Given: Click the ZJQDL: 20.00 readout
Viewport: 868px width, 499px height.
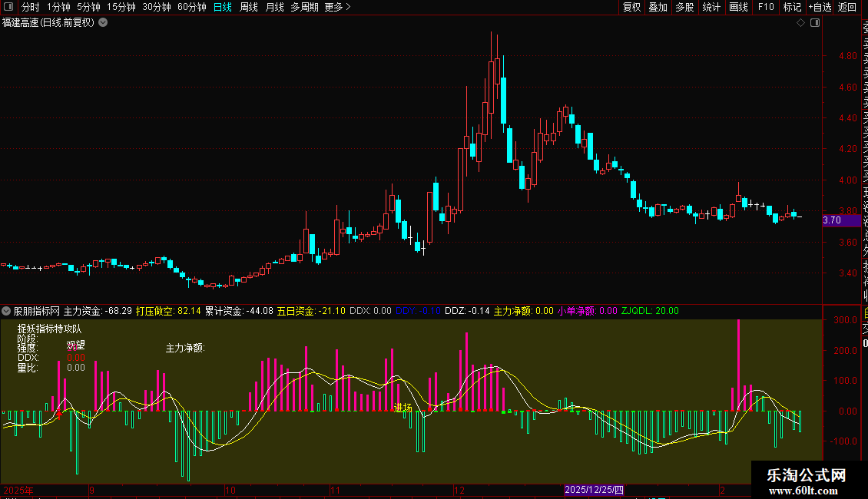Looking at the screenshot, I should tap(650, 311).
